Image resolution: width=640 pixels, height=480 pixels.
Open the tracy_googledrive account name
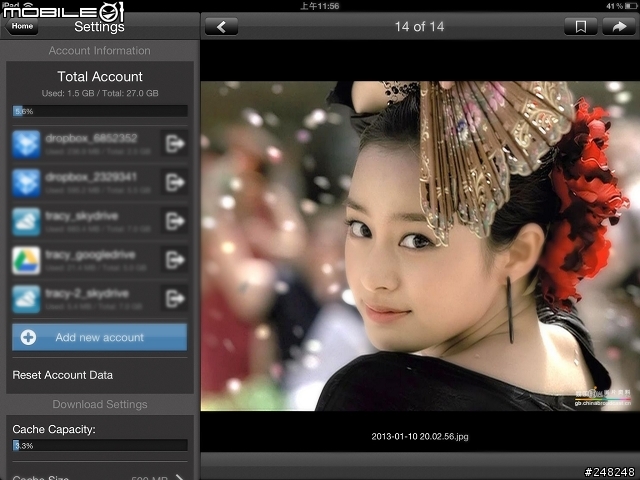[x=90, y=255]
